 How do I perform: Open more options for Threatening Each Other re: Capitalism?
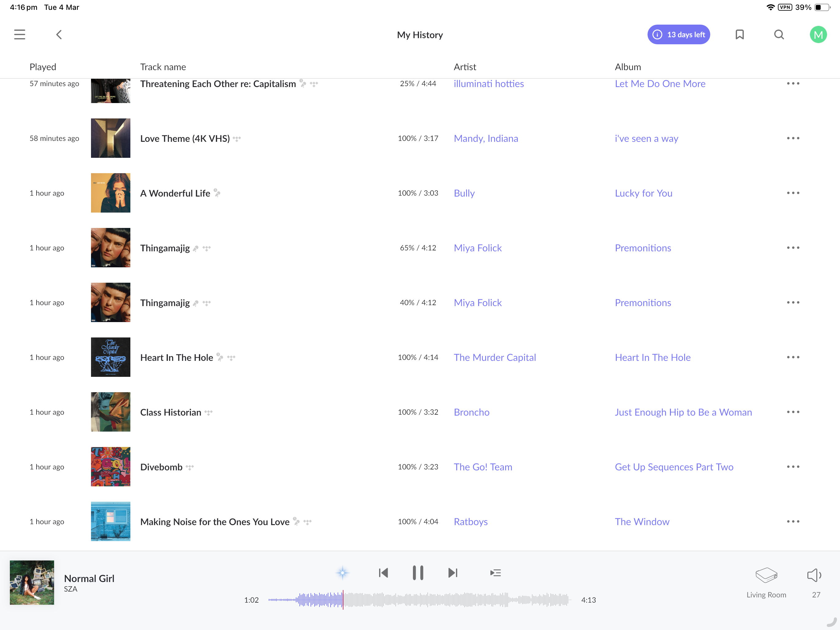coord(793,84)
